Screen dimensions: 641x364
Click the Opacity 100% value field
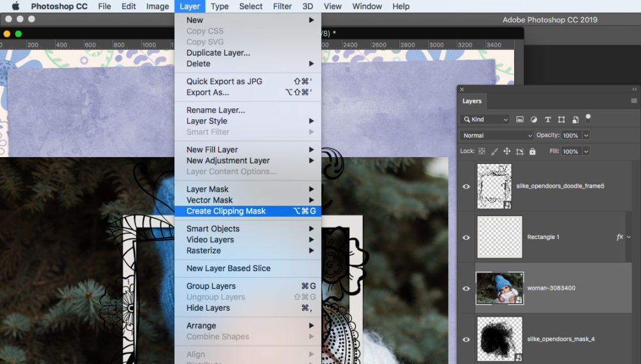[570, 135]
